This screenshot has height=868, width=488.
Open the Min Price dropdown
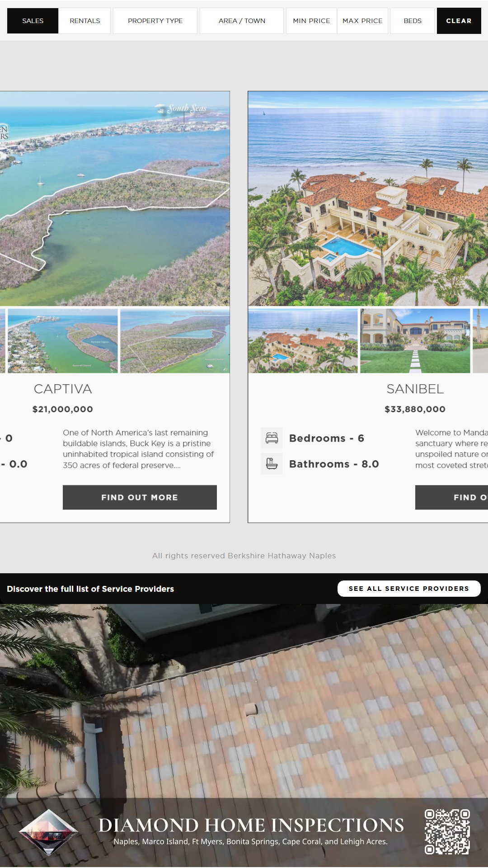(x=311, y=21)
